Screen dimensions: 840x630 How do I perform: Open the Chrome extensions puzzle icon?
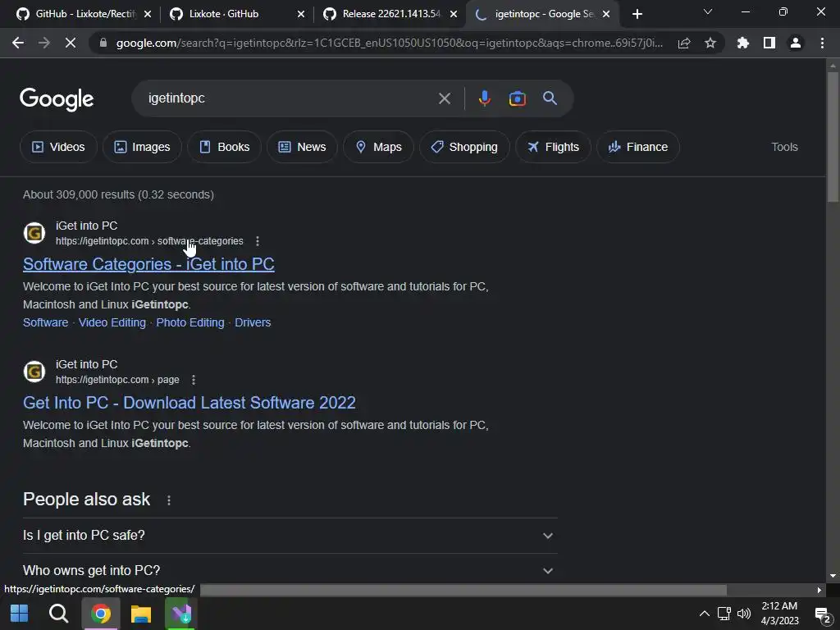click(742, 43)
